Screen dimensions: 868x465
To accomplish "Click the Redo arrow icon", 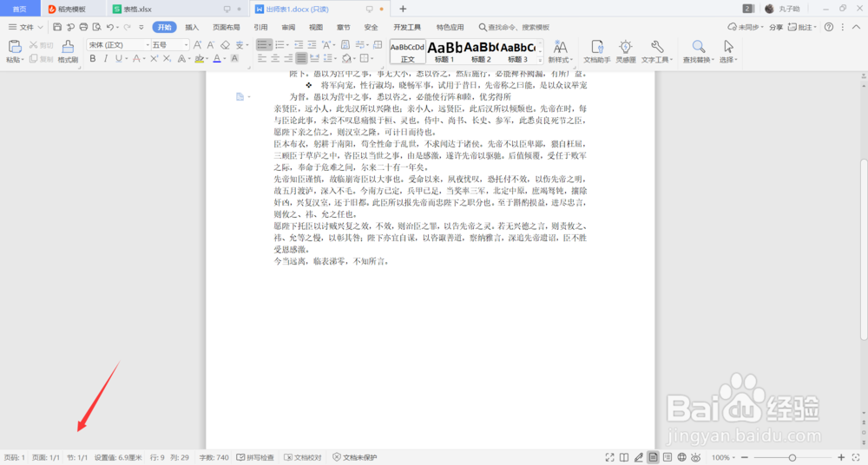I will (128, 27).
